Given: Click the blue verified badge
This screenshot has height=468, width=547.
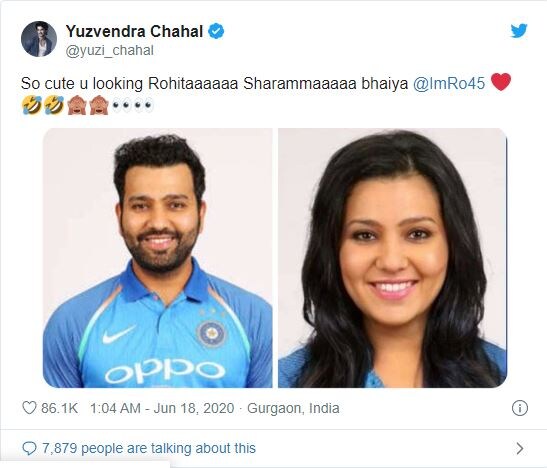Looking at the screenshot, I should pyautogui.click(x=216, y=31).
